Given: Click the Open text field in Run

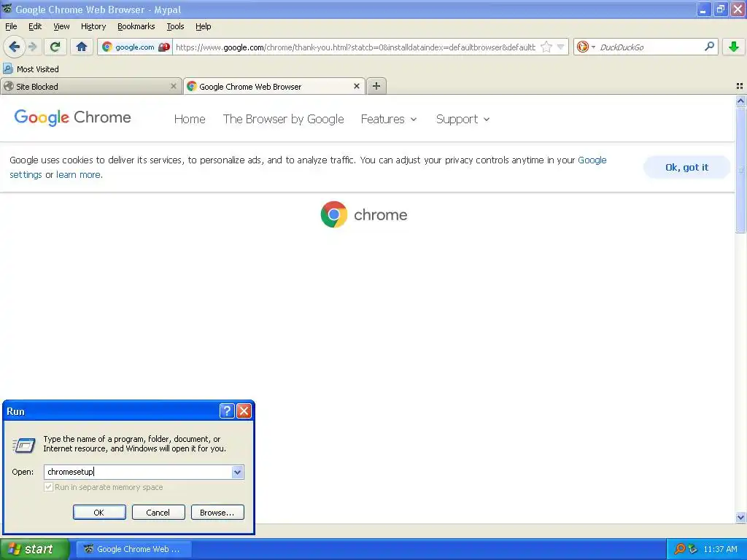Looking at the screenshot, I should point(138,472).
